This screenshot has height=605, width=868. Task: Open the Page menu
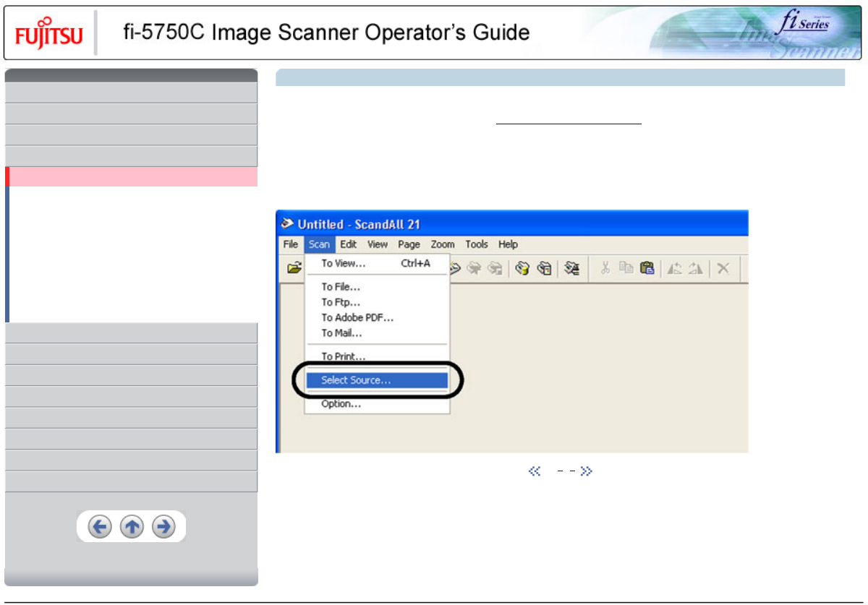click(x=409, y=244)
